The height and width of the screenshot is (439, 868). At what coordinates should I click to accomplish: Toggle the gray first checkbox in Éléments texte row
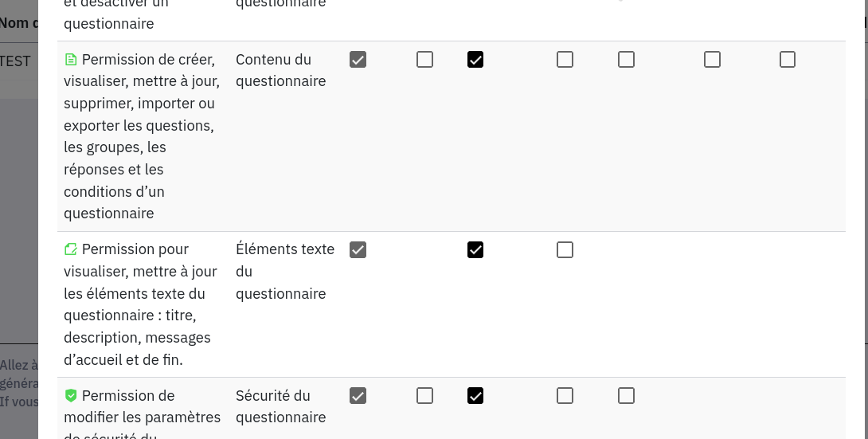(358, 250)
